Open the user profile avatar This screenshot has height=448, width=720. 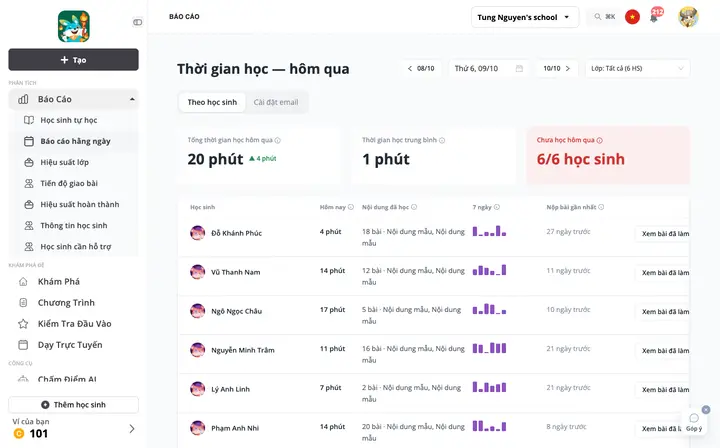pos(688,17)
